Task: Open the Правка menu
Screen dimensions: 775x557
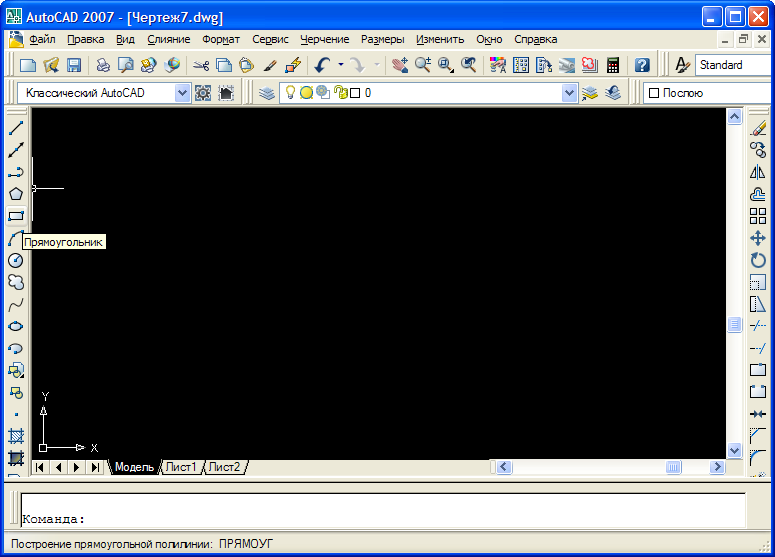Action: point(86,40)
